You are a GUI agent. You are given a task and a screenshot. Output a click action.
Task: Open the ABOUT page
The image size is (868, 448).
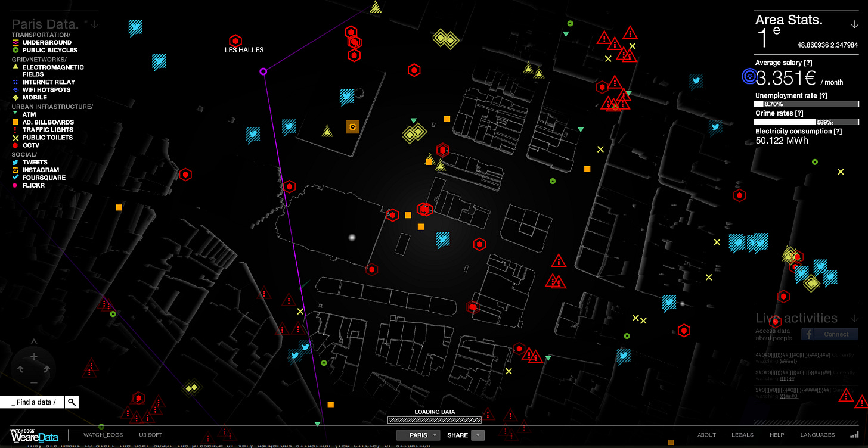(706, 435)
